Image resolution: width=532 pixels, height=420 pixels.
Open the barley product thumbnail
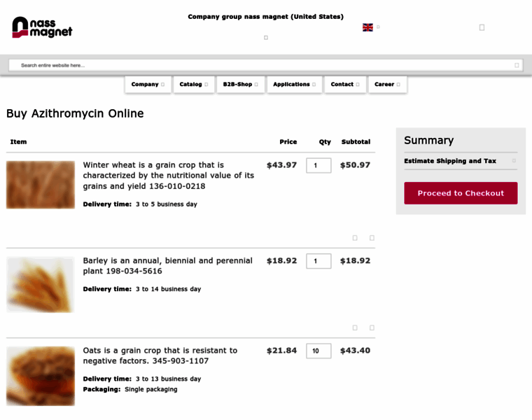(x=41, y=285)
